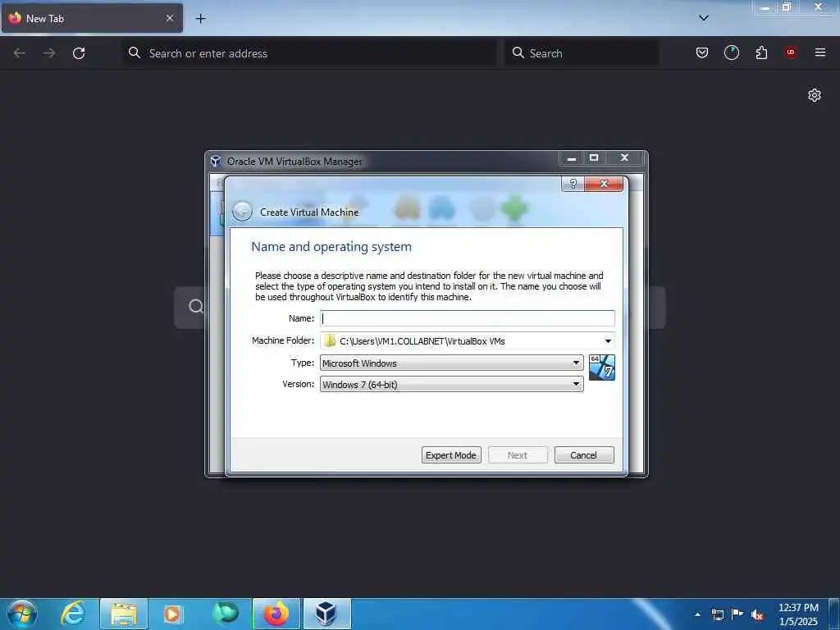The height and width of the screenshot is (630, 840).
Task: Open Windows Media Player from taskbar
Action: (172, 614)
